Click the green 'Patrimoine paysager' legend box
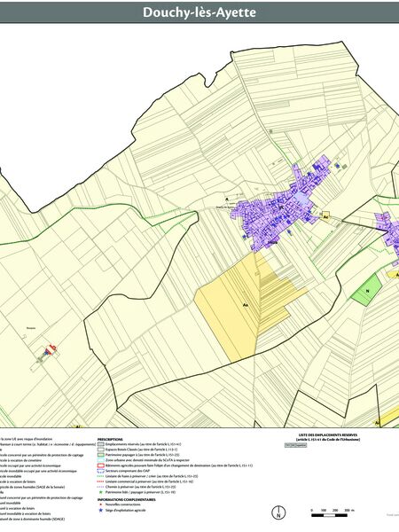This screenshot has width=399, height=532. tap(101, 455)
